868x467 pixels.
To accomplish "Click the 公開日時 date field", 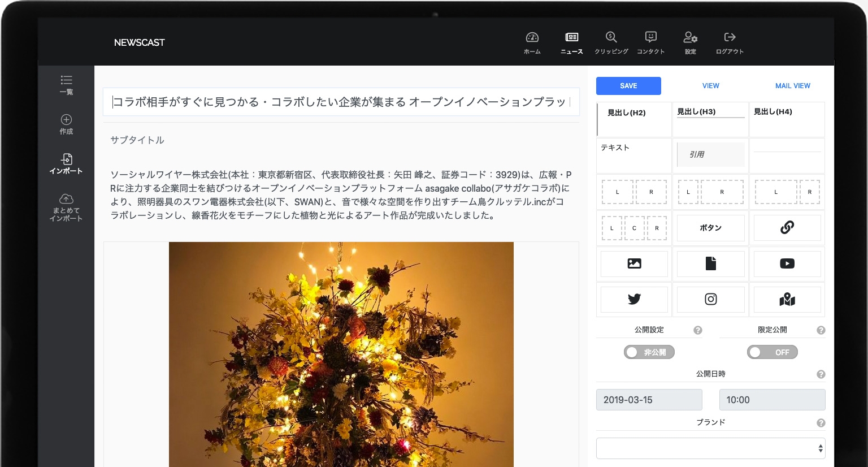I will [649, 399].
